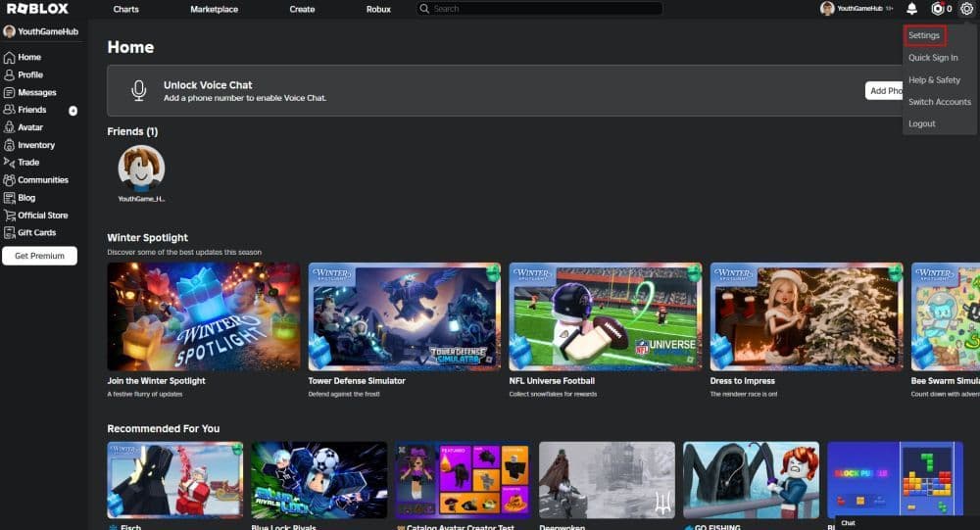
Task: Click the Unlock Voice Chat title
Action: pyautogui.click(x=208, y=85)
